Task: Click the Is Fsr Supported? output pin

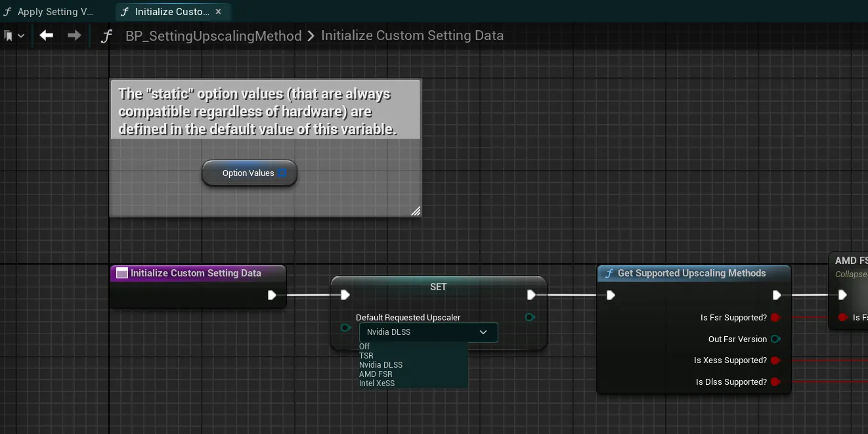Action: pyautogui.click(x=775, y=318)
